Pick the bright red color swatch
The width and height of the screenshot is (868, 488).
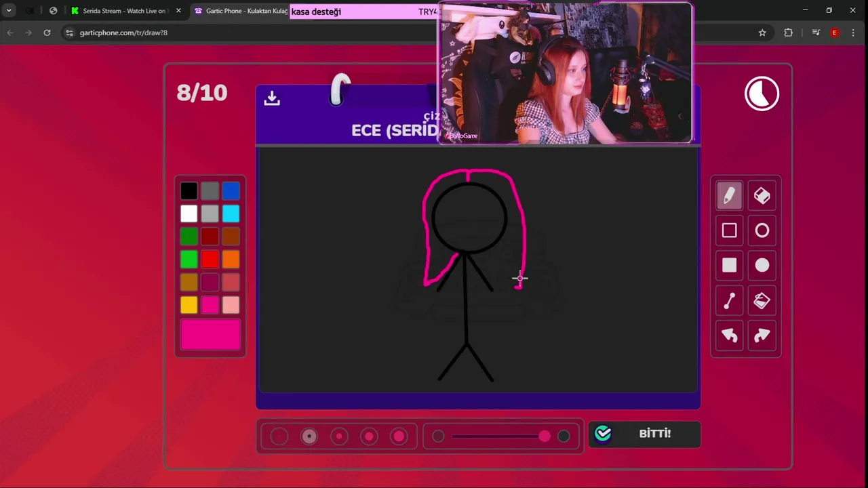[210, 260]
